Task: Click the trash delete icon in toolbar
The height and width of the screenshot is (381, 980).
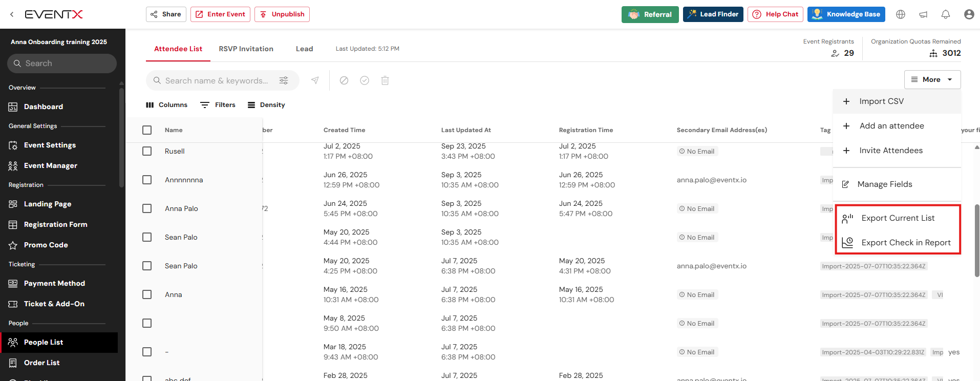Action: [x=385, y=80]
